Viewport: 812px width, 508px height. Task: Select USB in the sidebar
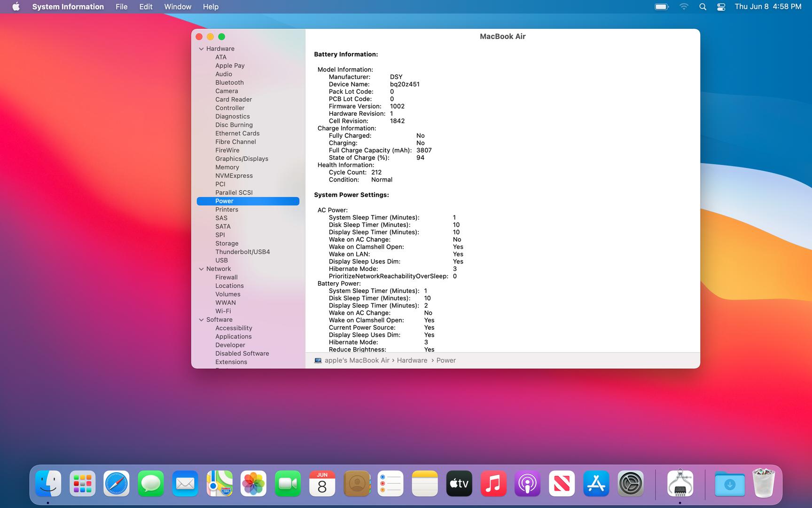221,261
